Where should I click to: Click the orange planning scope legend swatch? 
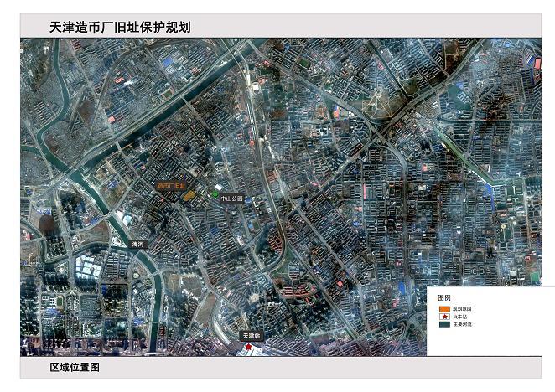coord(444,309)
